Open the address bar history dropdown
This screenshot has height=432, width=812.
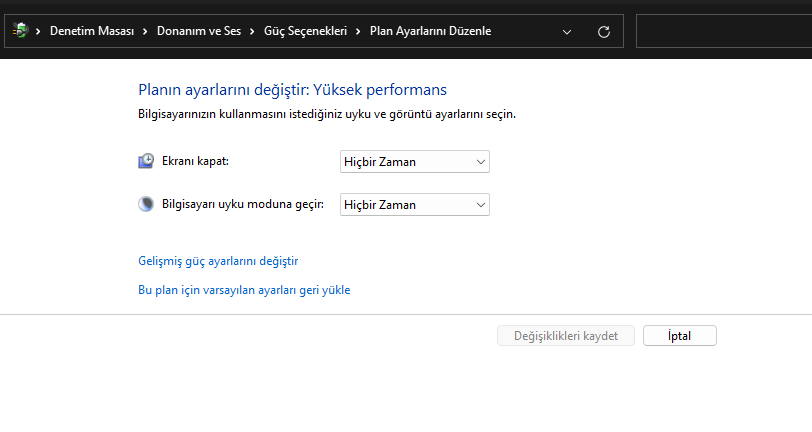(568, 31)
